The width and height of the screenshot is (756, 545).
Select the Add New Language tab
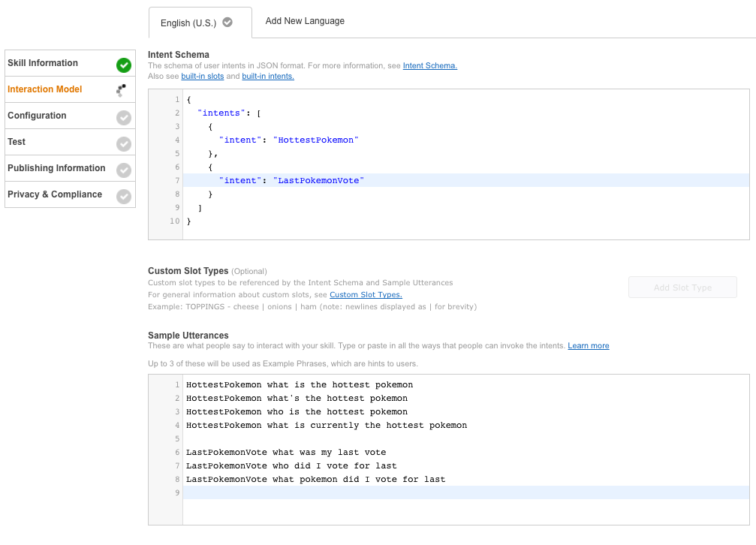click(x=305, y=21)
